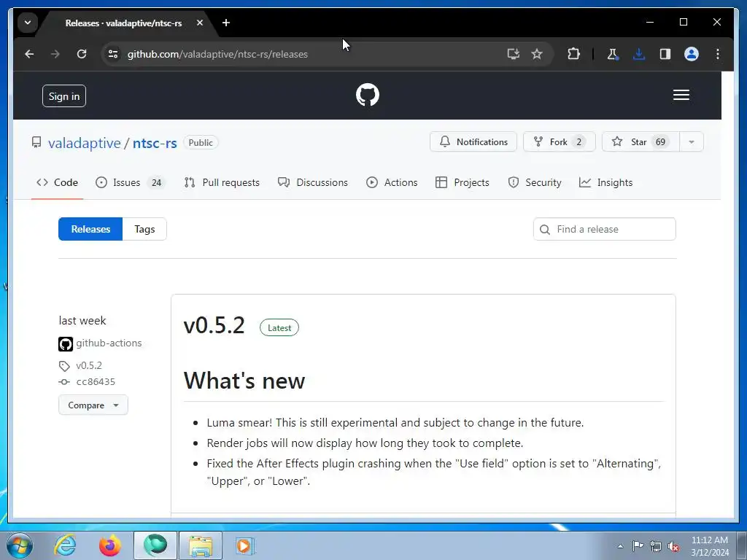Expand the Star lists dropdown arrow
747x560 pixels.
pyautogui.click(x=692, y=142)
